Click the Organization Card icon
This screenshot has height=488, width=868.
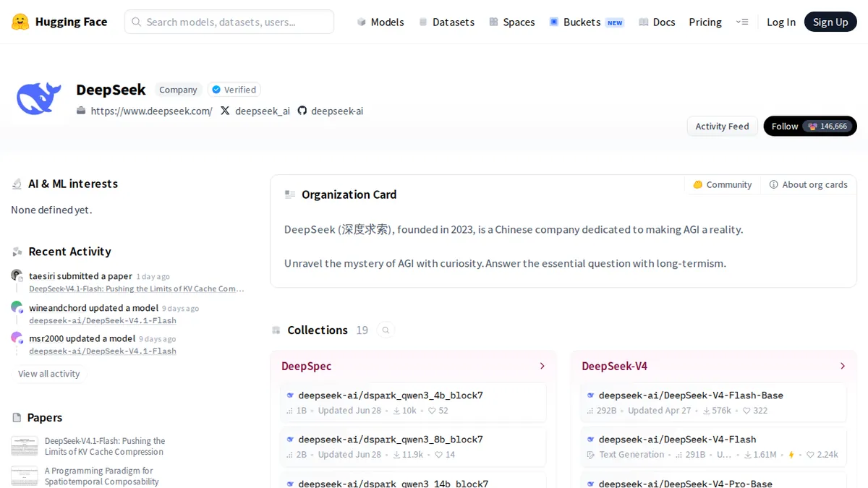tap(290, 194)
